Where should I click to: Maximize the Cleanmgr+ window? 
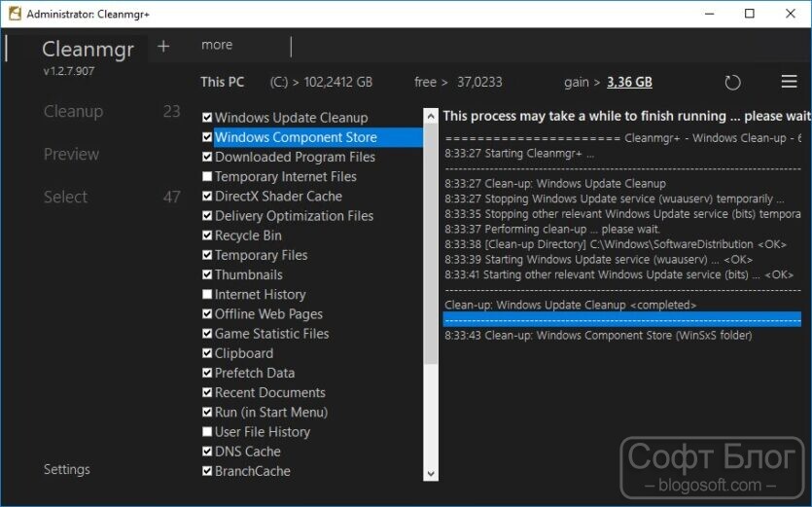click(750, 14)
